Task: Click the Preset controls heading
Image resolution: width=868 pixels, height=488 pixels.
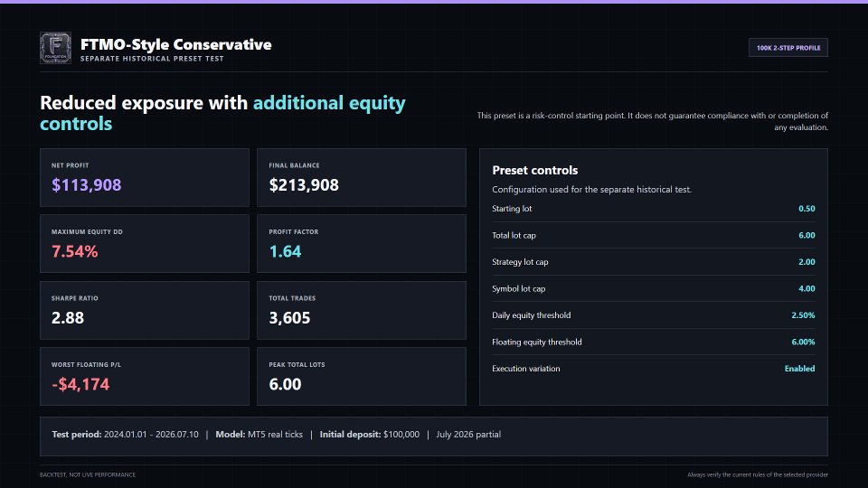Action: coord(534,171)
